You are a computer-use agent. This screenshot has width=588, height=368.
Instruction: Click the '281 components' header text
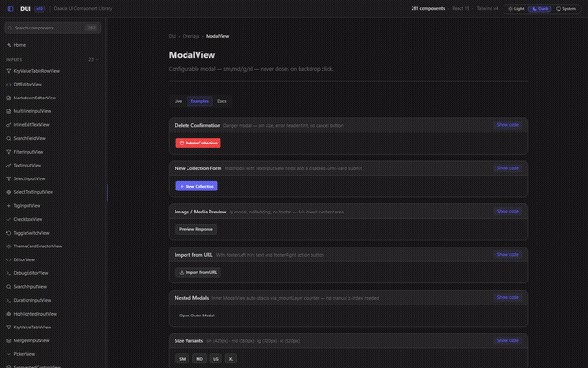click(x=428, y=9)
